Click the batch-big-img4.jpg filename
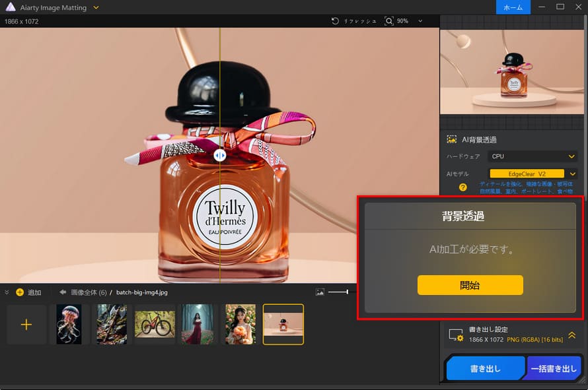The width and height of the screenshot is (588, 390). point(142,292)
